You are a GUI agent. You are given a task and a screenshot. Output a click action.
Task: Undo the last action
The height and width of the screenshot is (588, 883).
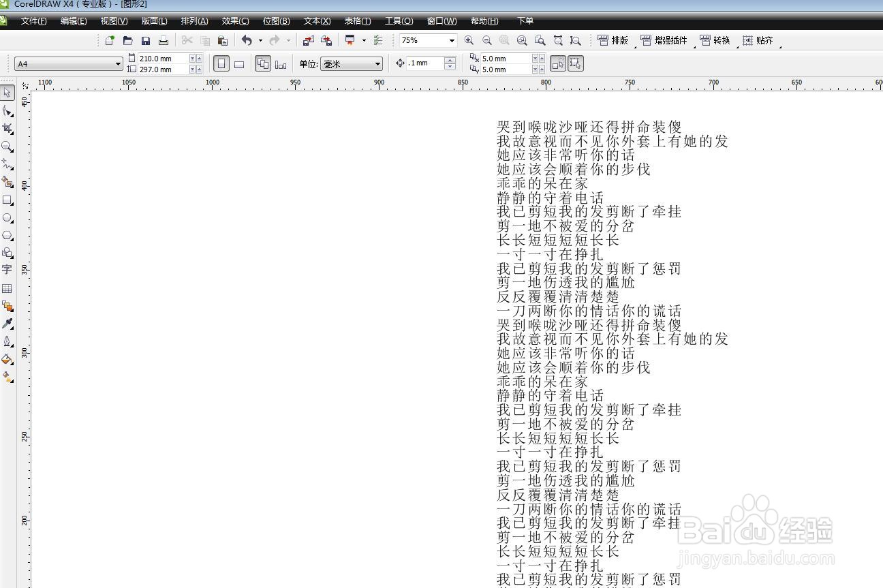[x=247, y=41]
